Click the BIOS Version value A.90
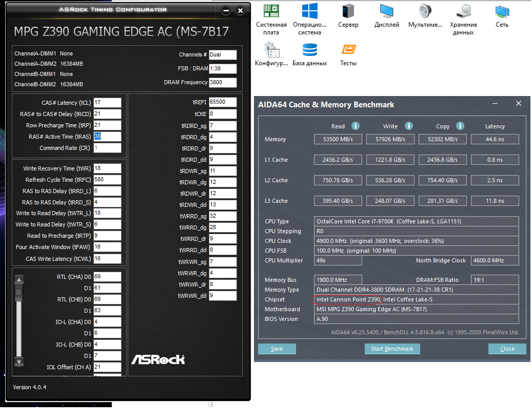 point(416,319)
